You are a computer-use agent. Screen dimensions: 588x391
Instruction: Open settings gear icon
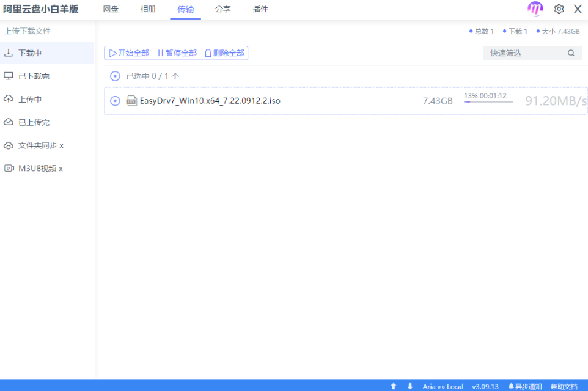559,9
